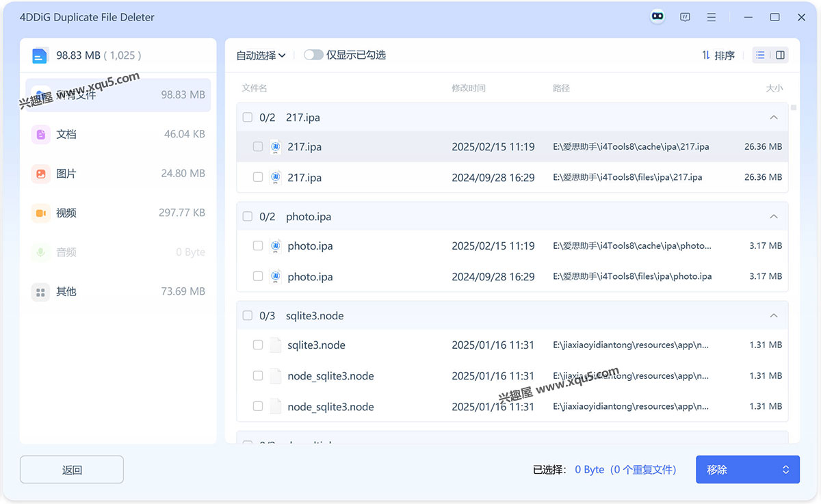821x504 pixels.
Task: Click path E:\爱思助手\i4Tools8\files\ipa\photo.ipa
Action: point(632,277)
